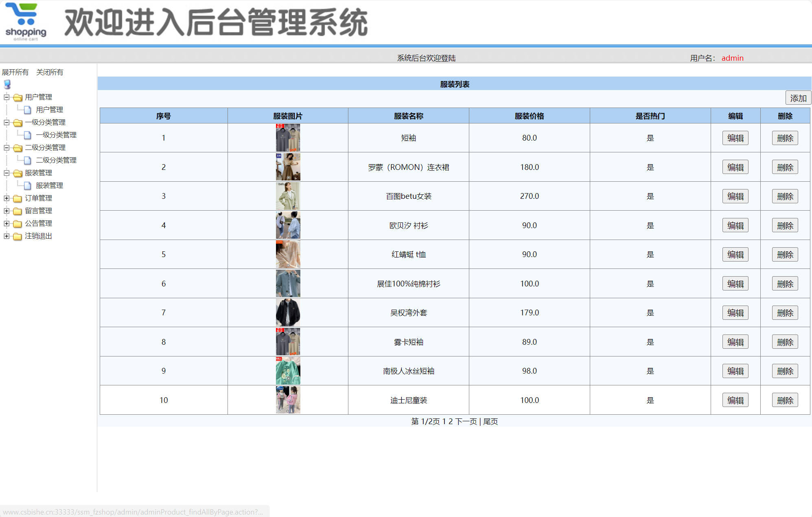812x517 pixels.
Task: Click the document icon beside 服装管理 child node
Action: point(26,185)
